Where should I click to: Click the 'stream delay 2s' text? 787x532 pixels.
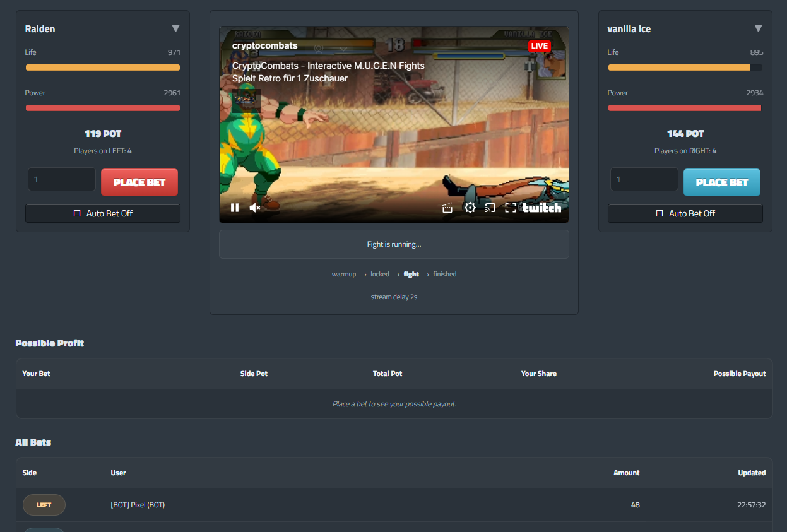coord(394,297)
